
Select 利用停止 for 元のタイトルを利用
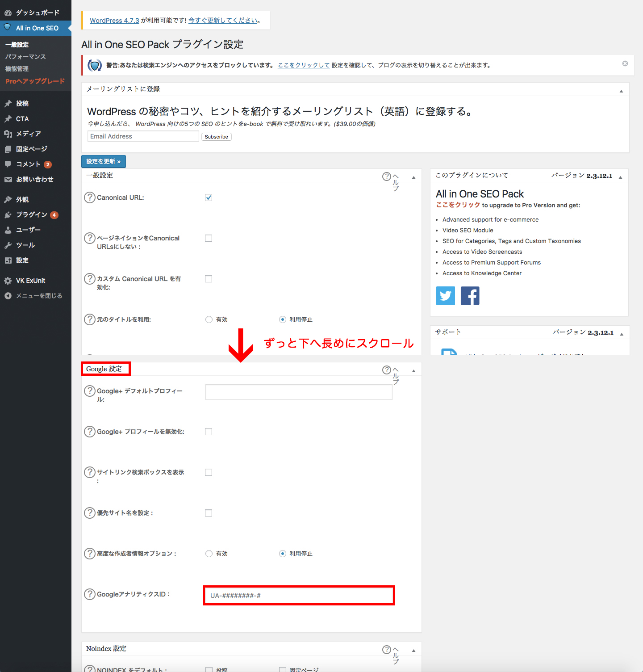(283, 319)
